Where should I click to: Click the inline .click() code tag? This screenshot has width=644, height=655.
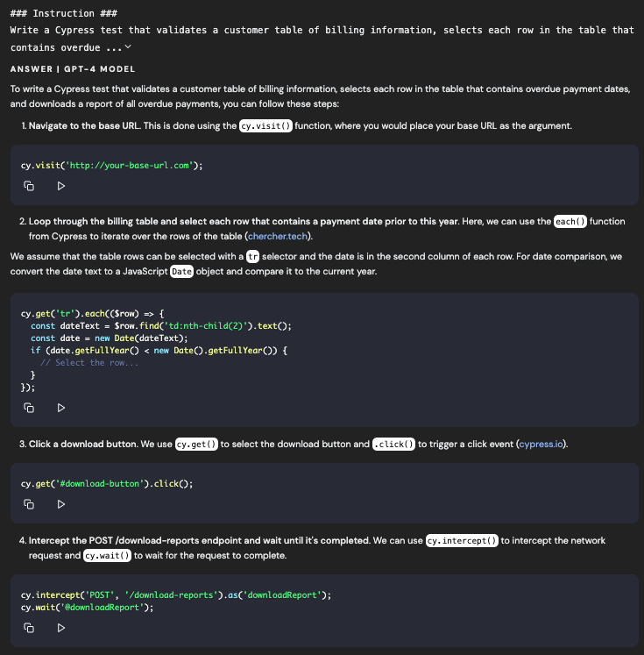393,445
